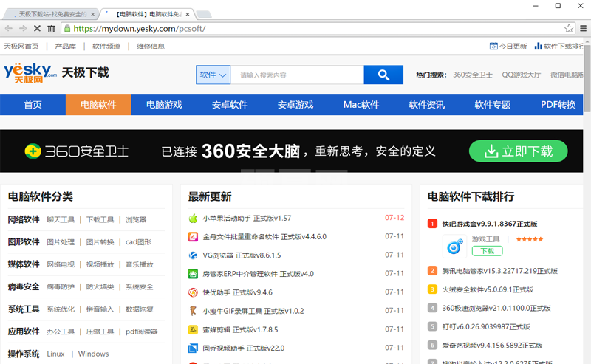Open the 拼音输入 category link
This screenshot has width=591, height=364.
pos(100,309)
